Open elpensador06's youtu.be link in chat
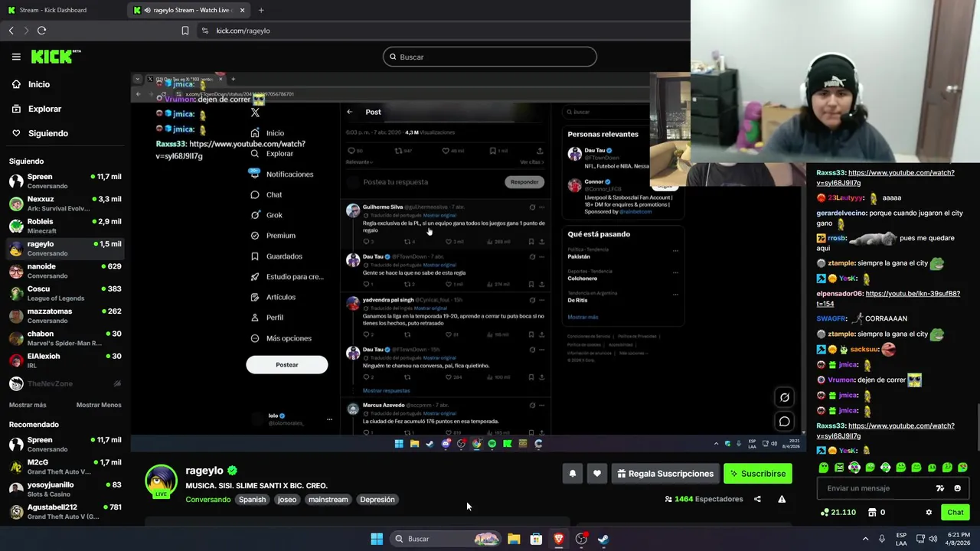Viewport: 980px width, 551px height. 890,298
